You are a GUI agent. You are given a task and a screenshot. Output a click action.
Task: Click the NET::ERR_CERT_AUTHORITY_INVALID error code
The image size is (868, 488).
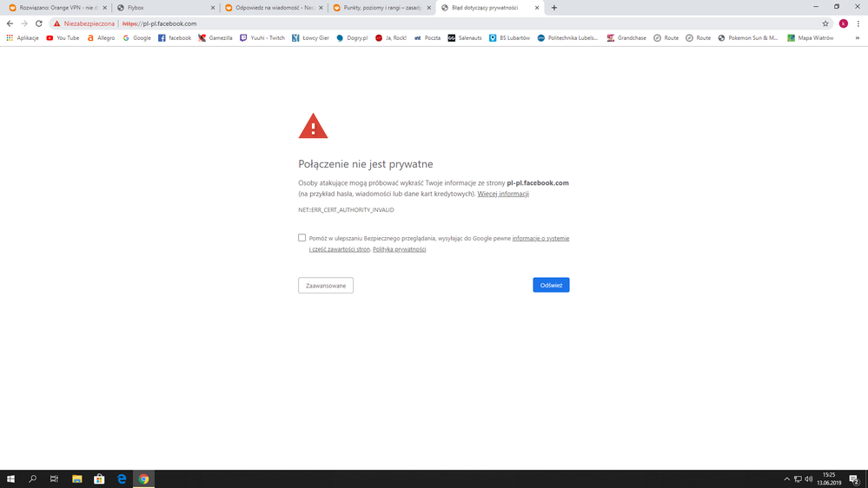(346, 209)
